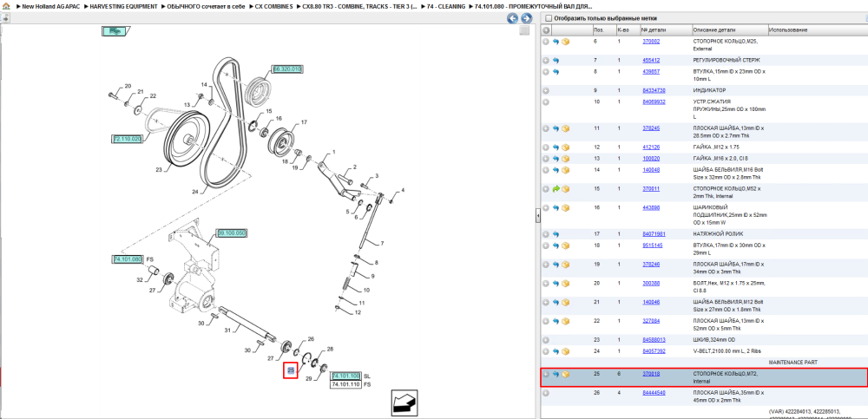Open part number link 84588013
Screen dimensions: 868x419
tap(654, 340)
